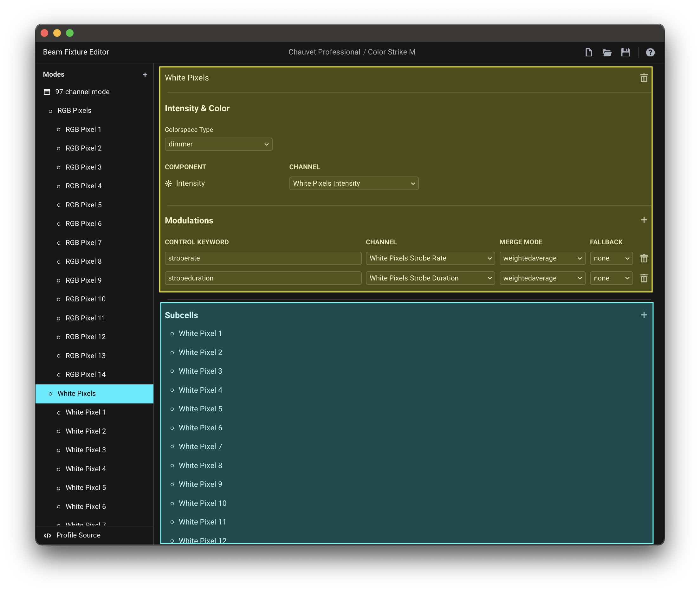Open White Pixel 1 in Subcells list
700x592 pixels.
(x=200, y=334)
